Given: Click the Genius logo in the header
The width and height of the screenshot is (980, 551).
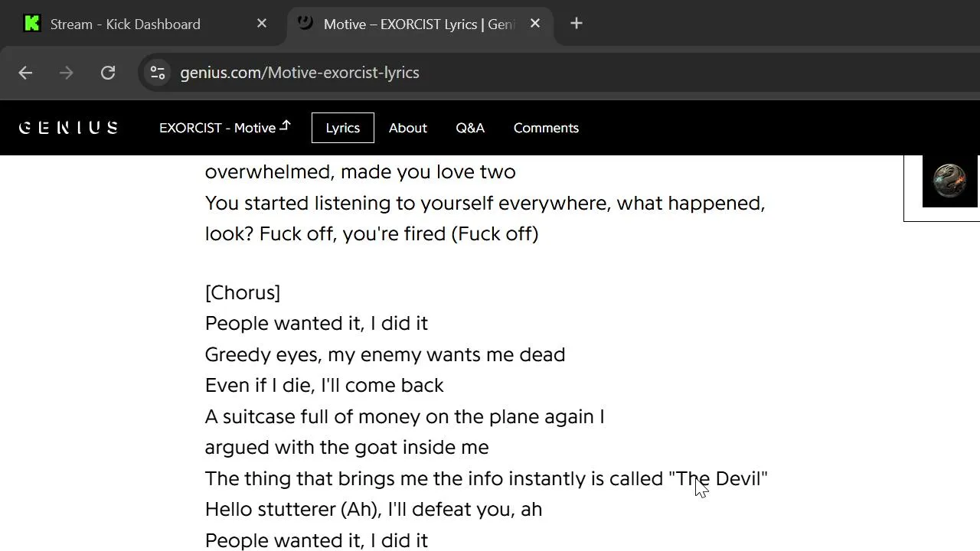Looking at the screenshot, I should [68, 128].
